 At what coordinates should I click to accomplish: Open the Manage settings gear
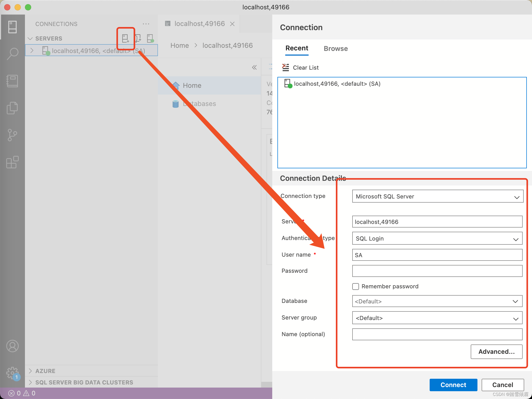(12, 373)
